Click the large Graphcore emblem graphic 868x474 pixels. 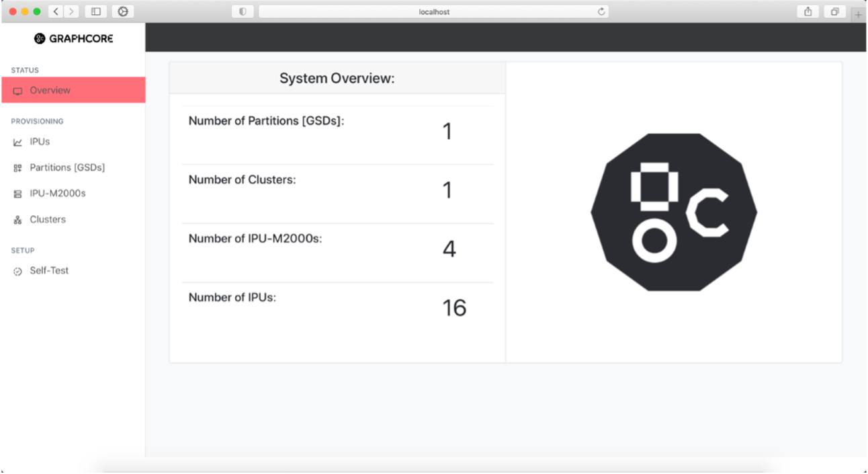674,212
